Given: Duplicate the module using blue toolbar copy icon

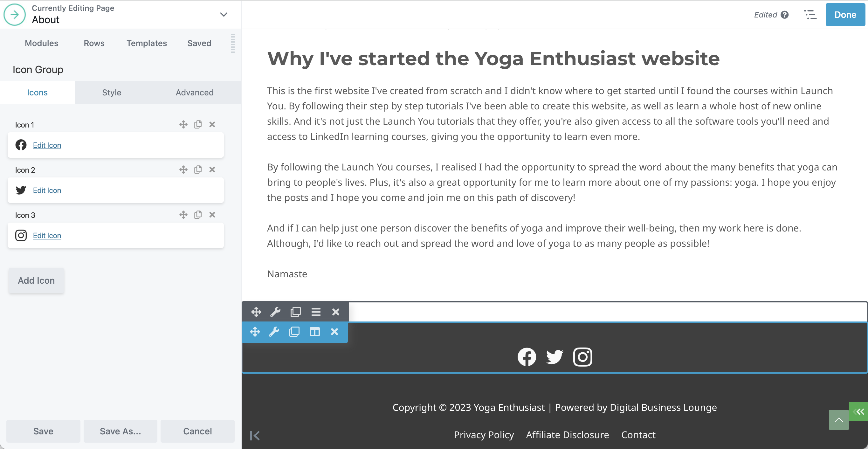Looking at the screenshot, I should click(294, 332).
